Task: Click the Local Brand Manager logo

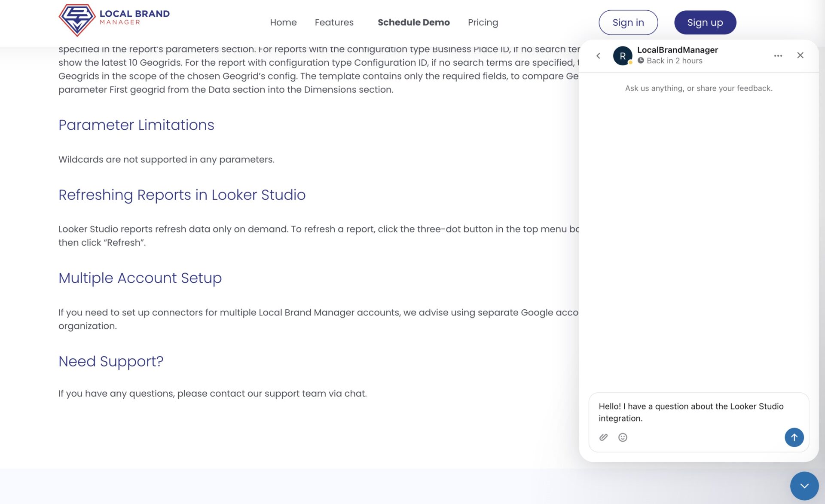Action: pyautogui.click(x=114, y=20)
